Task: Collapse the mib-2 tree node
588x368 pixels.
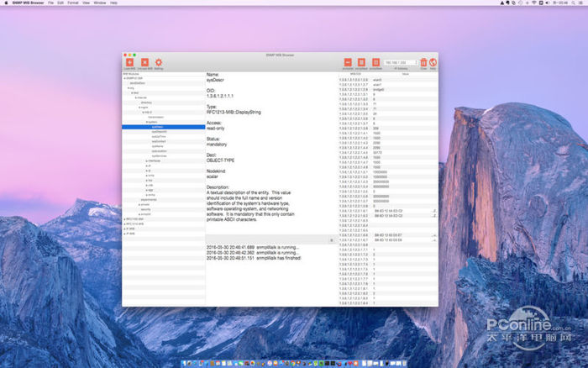Action: pos(143,112)
